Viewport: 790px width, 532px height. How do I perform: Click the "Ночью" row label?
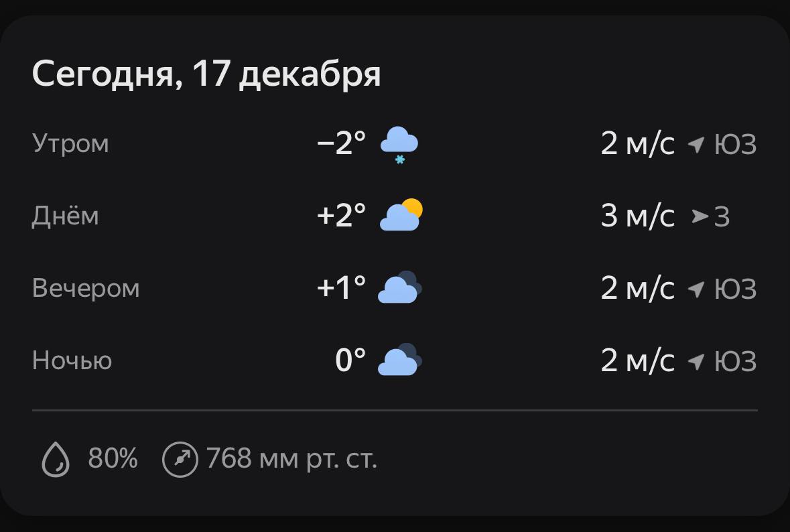pos(72,360)
